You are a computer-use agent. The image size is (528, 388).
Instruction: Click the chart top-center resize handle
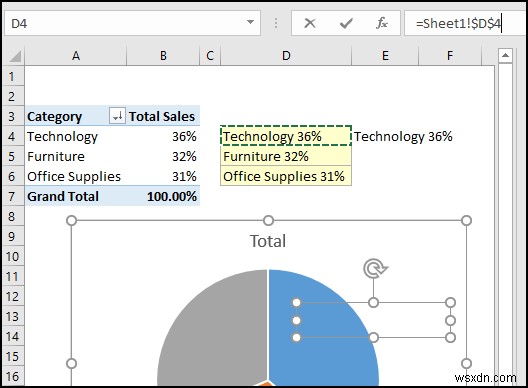(268, 221)
